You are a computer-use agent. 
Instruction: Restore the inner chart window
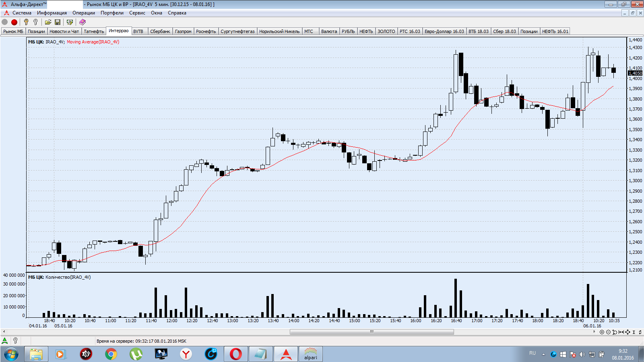pyautogui.click(x=632, y=13)
